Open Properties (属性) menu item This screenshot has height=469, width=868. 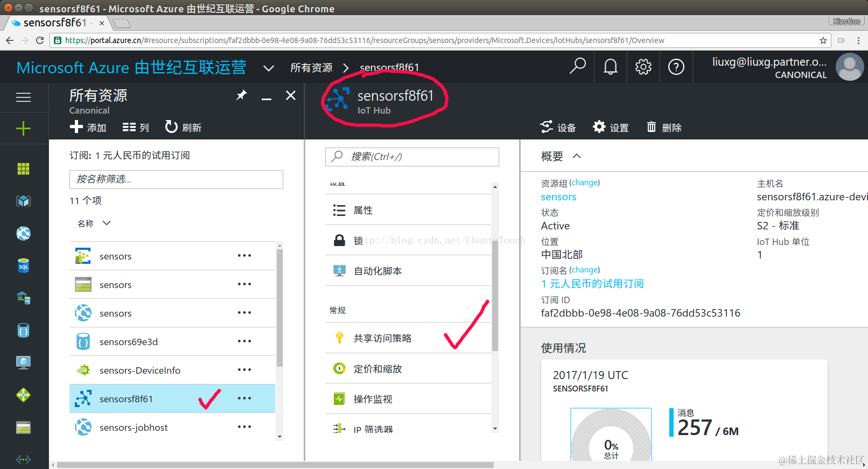tap(408, 210)
